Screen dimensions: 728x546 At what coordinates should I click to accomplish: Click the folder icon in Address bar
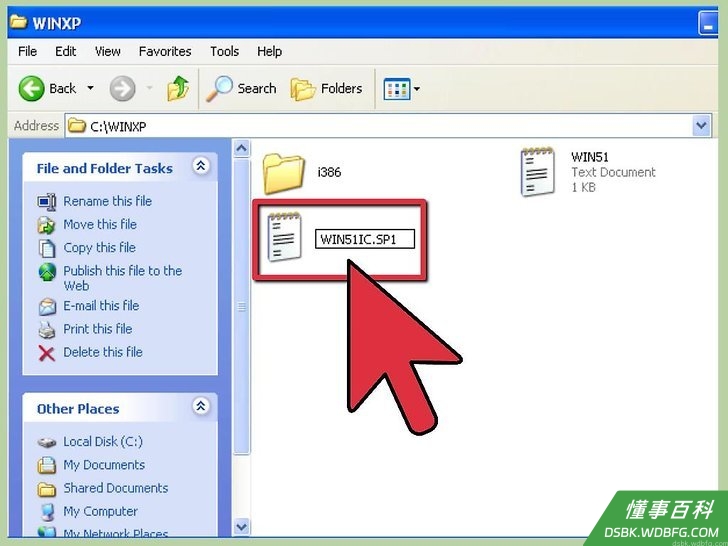[77, 125]
